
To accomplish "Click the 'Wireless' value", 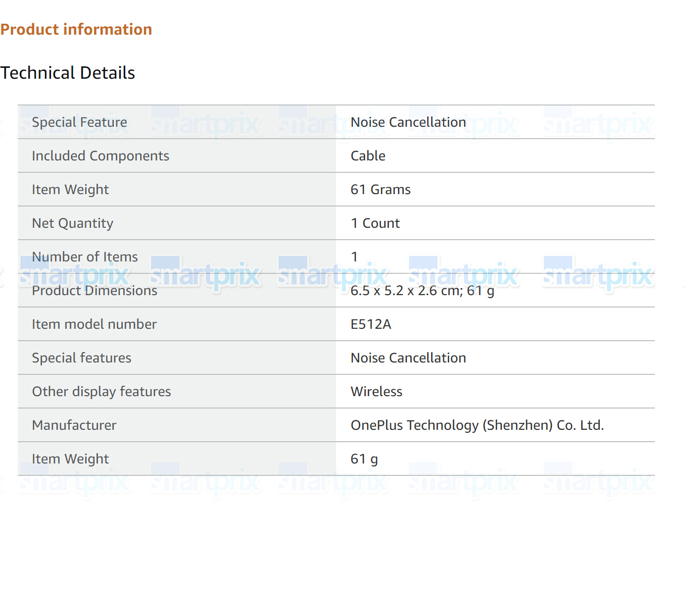I will tap(376, 392).
